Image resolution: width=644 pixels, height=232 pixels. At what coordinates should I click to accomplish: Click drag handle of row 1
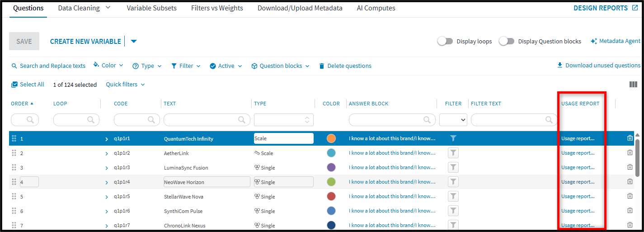(14, 138)
